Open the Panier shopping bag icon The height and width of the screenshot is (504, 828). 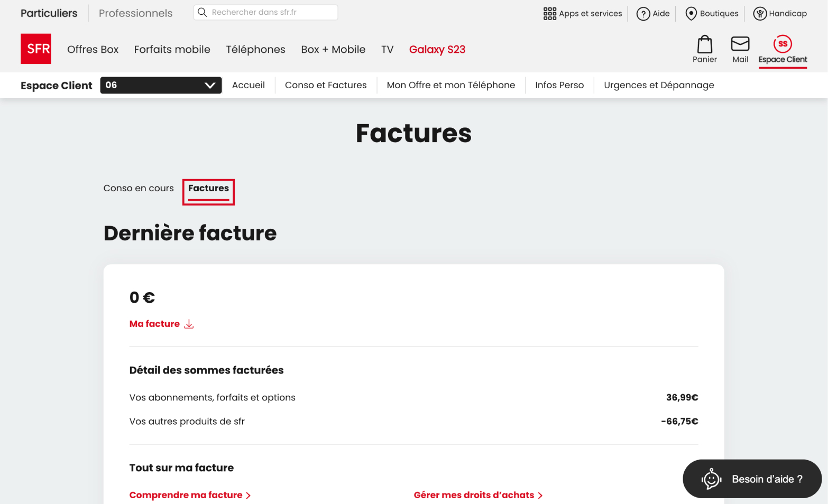(x=704, y=45)
